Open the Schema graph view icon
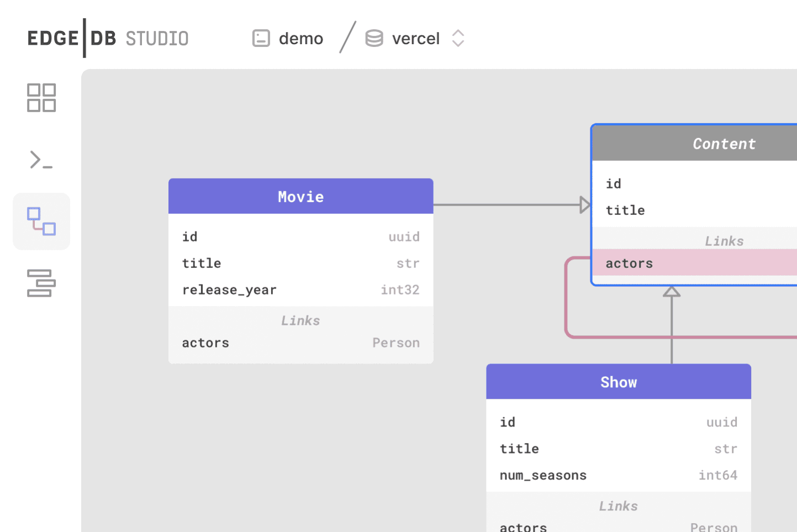The width and height of the screenshot is (797, 532). 41,221
